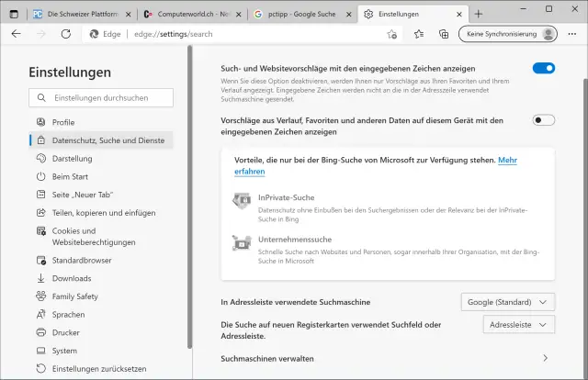The image size is (588, 380).
Task: Open Drucker settings in sidebar
Action: [65, 332]
